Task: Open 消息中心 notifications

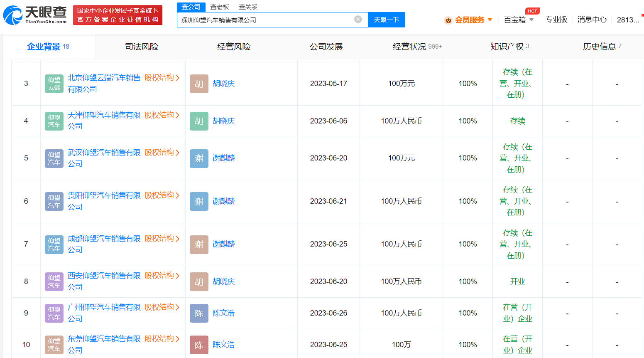Action: coord(592,20)
